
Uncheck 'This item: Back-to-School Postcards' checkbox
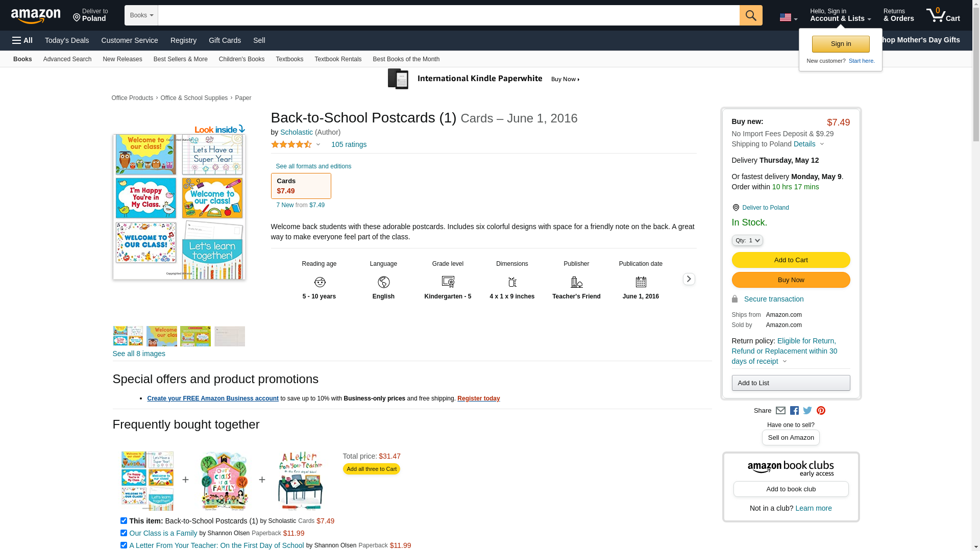coord(124,521)
